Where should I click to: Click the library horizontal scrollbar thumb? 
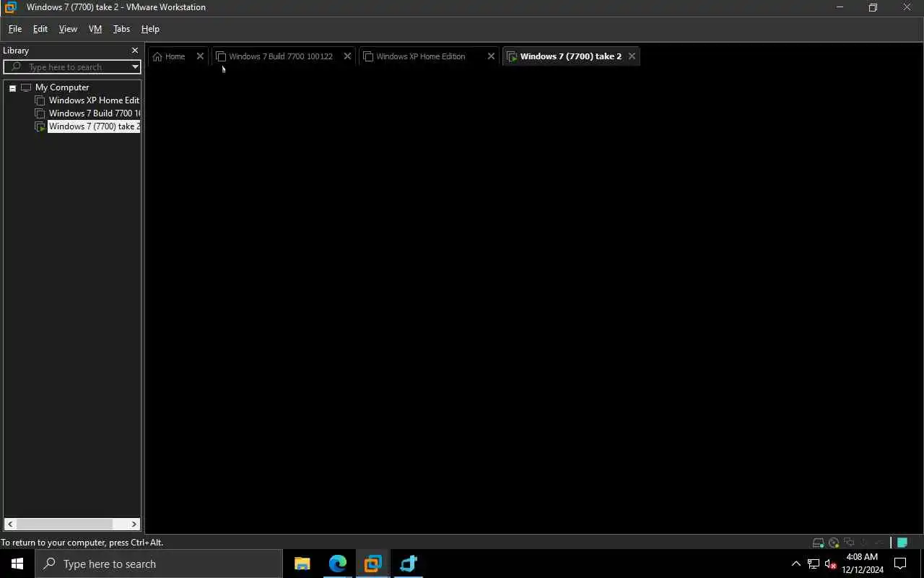click(x=64, y=525)
